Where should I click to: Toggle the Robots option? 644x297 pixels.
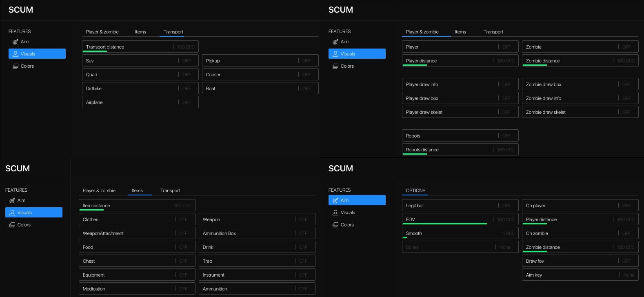coord(460,136)
